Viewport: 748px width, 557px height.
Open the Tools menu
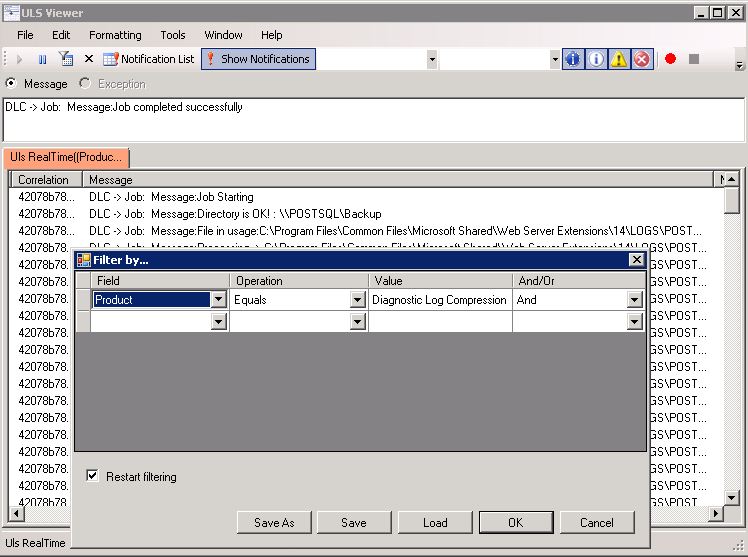pos(173,35)
